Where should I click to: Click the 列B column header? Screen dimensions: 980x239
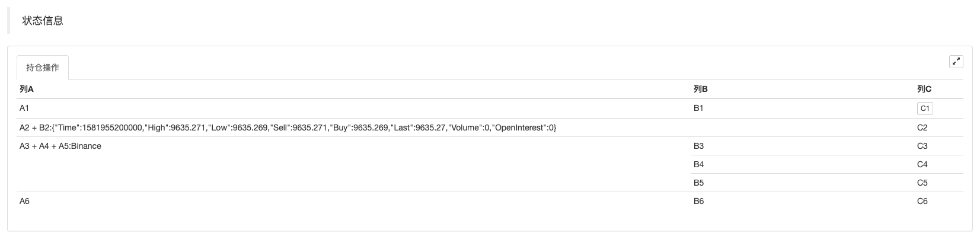tap(700, 89)
